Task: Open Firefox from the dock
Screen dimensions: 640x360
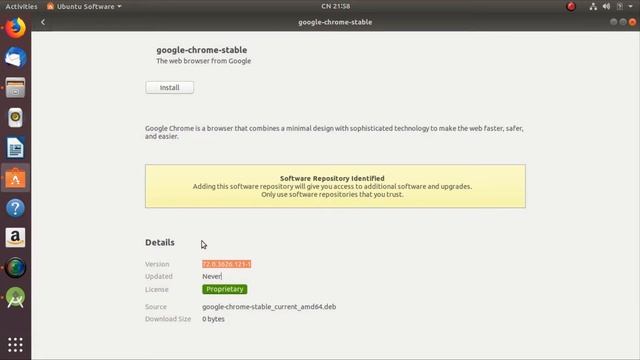Action: [x=16, y=28]
